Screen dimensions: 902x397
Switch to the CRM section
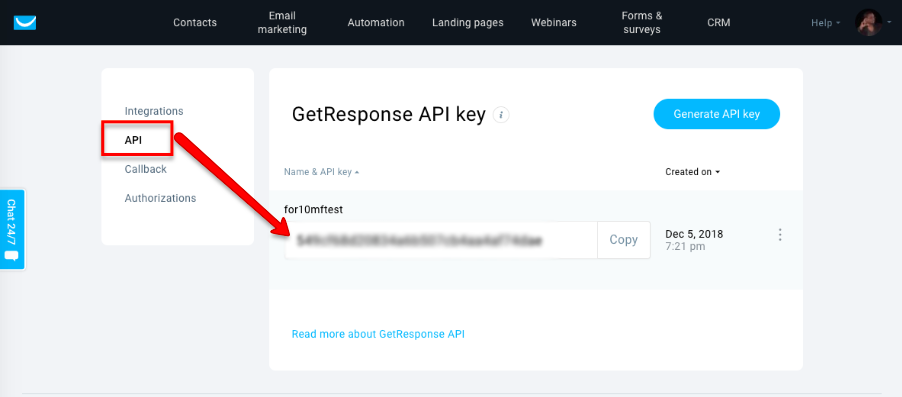[718, 22]
